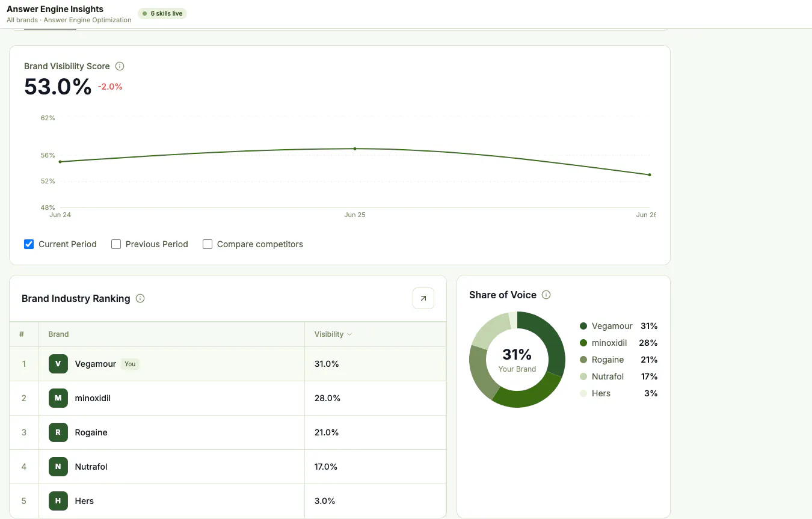Click the 31% donut chart center
This screenshot has width=812, height=519.
point(517,354)
